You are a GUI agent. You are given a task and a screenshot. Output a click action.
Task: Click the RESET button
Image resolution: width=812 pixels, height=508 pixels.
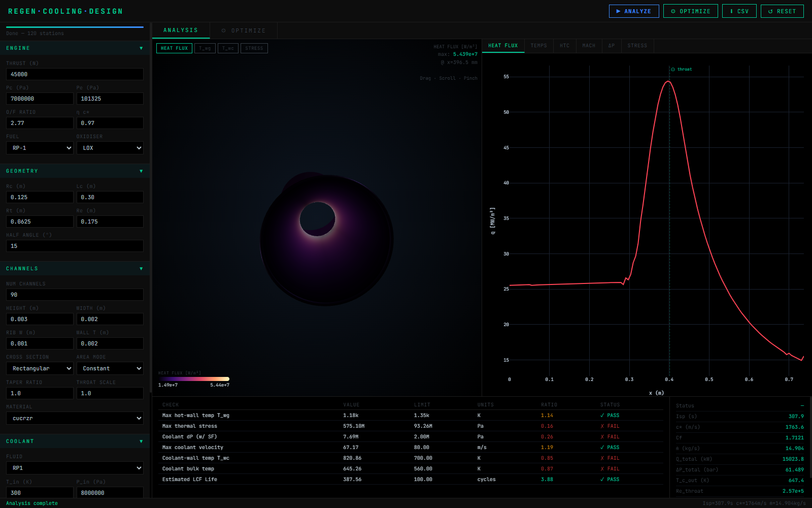tap(782, 11)
